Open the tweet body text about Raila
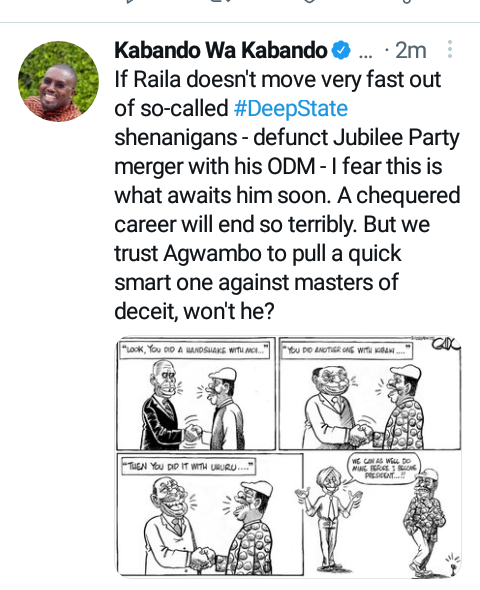The height and width of the screenshot is (590, 480). [287, 195]
